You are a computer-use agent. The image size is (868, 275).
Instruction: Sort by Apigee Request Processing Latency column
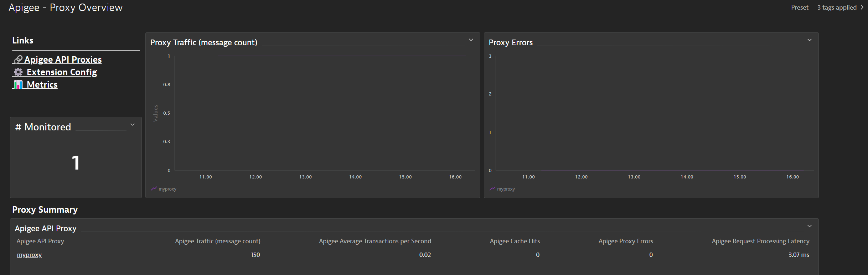click(760, 241)
